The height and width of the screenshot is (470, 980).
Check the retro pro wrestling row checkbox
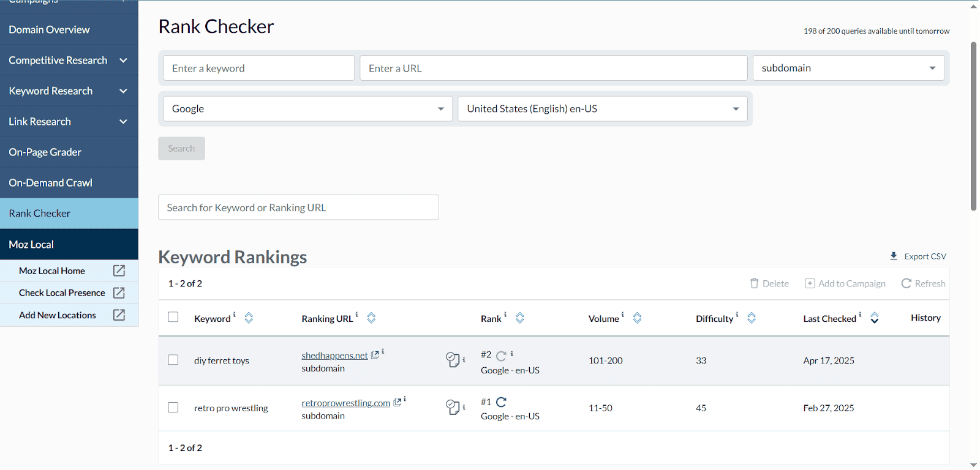[x=173, y=407]
